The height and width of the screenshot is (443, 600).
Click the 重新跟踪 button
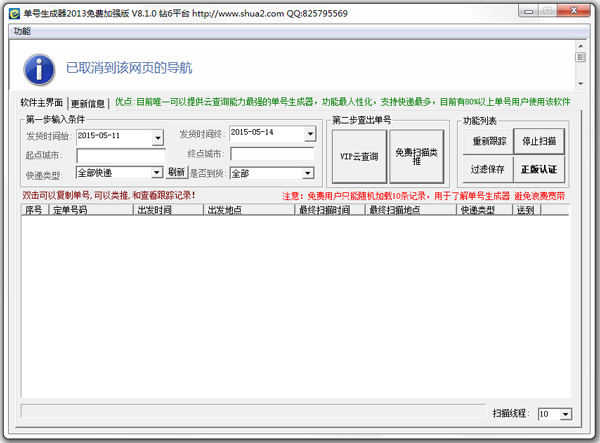(488, 141)
